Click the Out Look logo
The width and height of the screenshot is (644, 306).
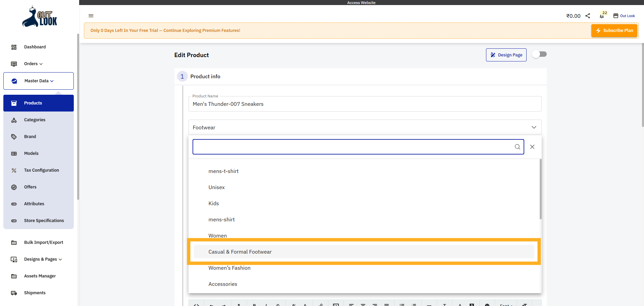click(x=40, y=17)
